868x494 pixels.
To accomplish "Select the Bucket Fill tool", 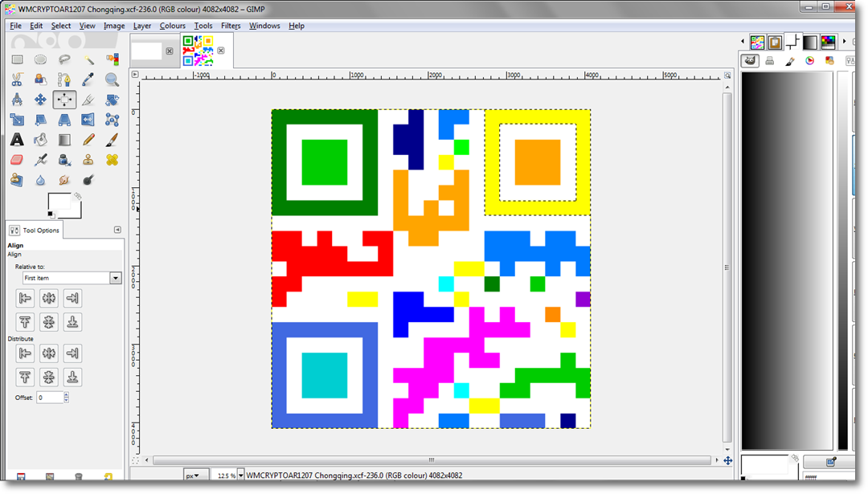I will 40,140.
